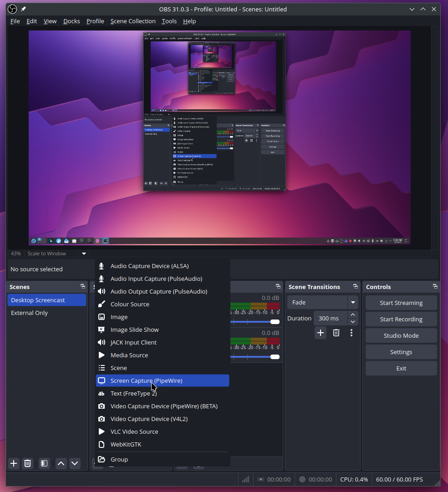Delete the transition using the trash icon
Screen dimensions: 448x492
click(336, 333)
